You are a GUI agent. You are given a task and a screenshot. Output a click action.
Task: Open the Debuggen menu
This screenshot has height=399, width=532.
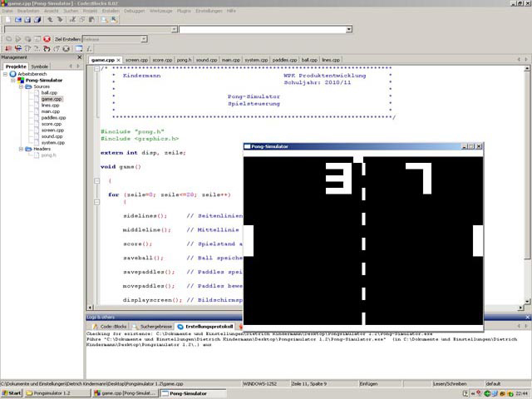(x=134, y=11)
